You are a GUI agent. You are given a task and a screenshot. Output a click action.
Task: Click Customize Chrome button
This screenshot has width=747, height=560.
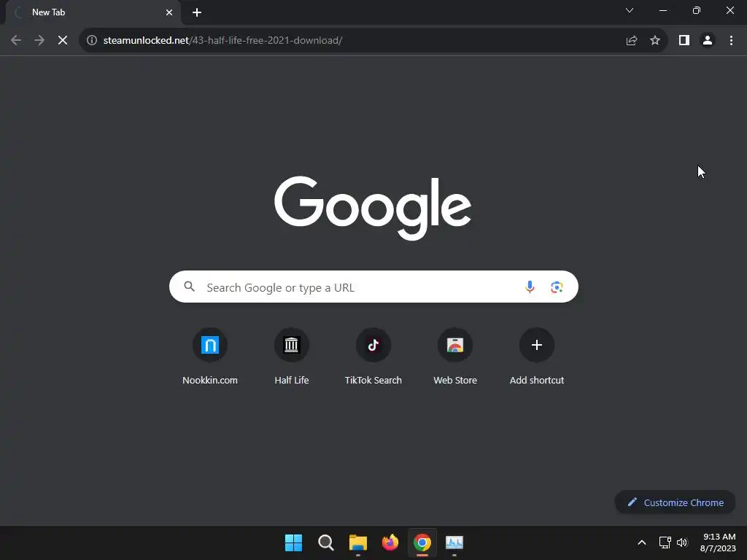(x=675, y=502)
